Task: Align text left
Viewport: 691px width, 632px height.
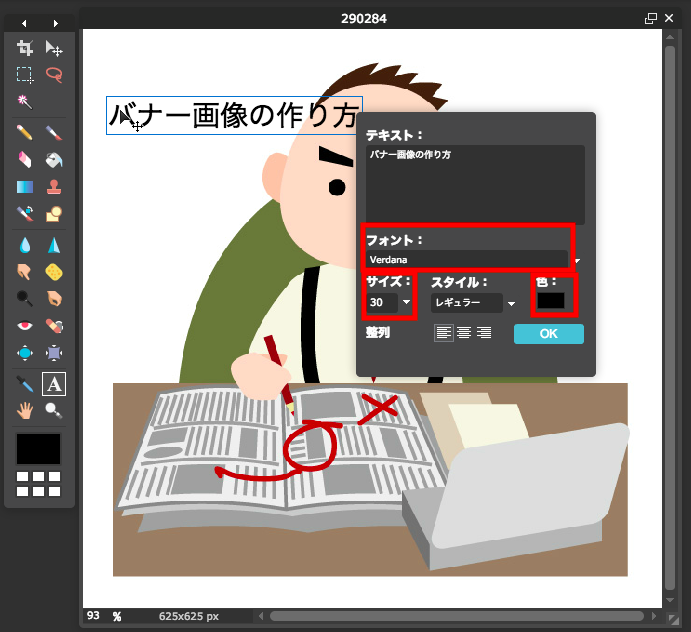Action: 443,333
